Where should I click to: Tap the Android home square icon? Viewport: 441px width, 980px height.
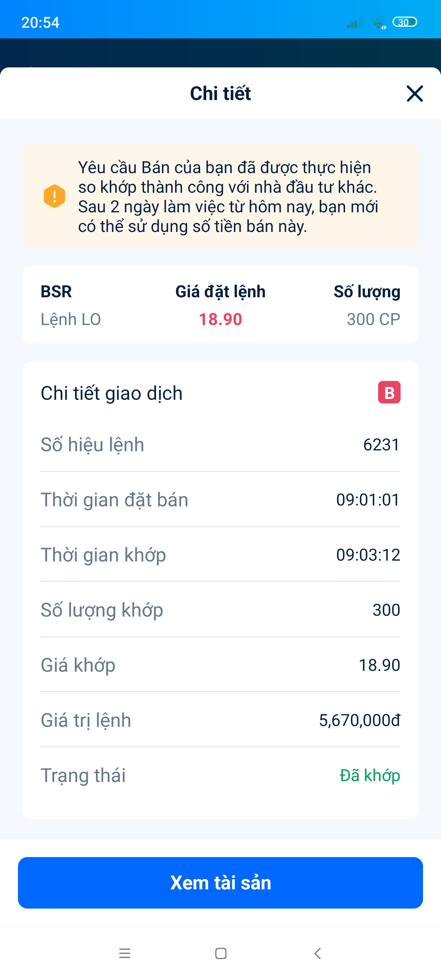[x=221, y=953]
